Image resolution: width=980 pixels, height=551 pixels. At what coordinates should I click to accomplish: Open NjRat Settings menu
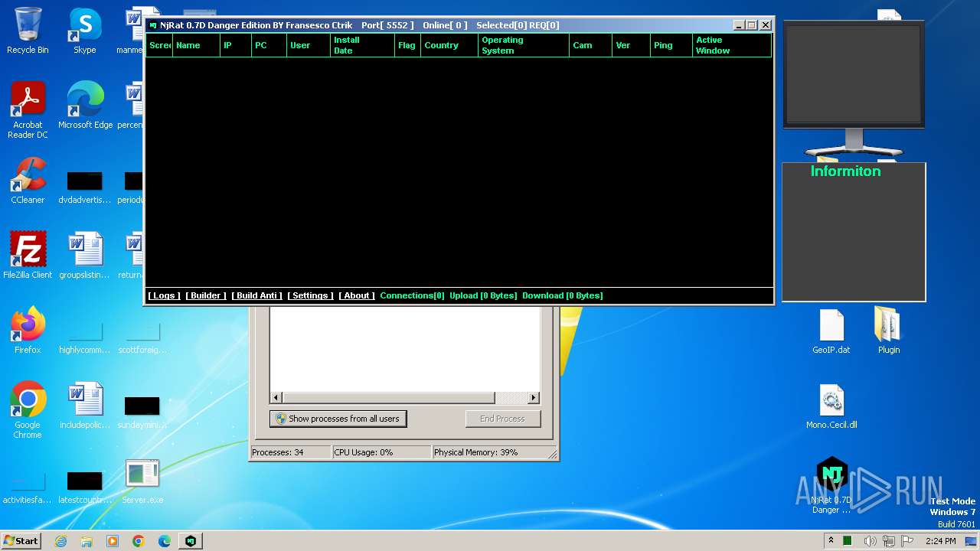click(x=310, y=295)
